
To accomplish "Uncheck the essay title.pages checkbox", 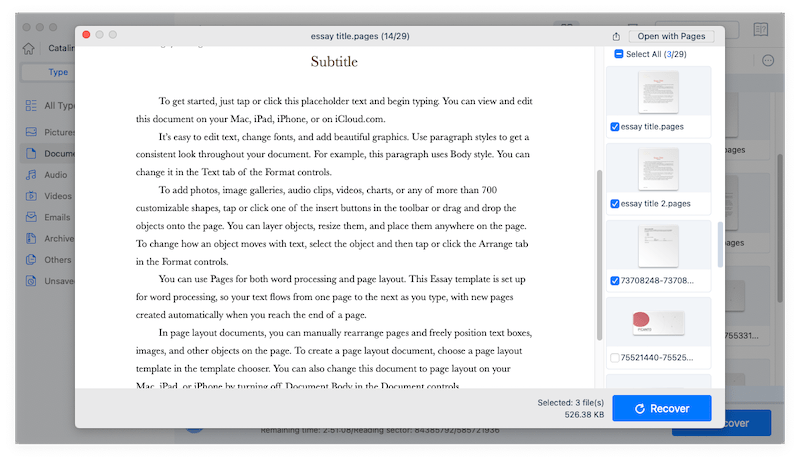I will 615,126.
